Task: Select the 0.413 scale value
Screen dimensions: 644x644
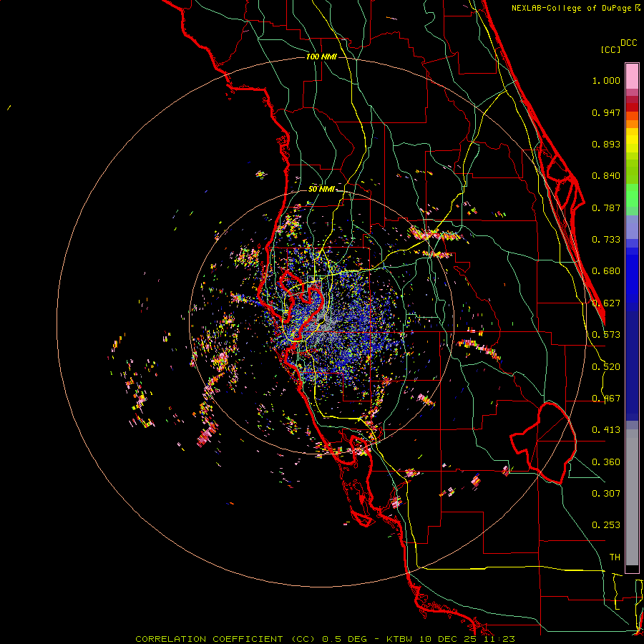Action: coord(606,430)
